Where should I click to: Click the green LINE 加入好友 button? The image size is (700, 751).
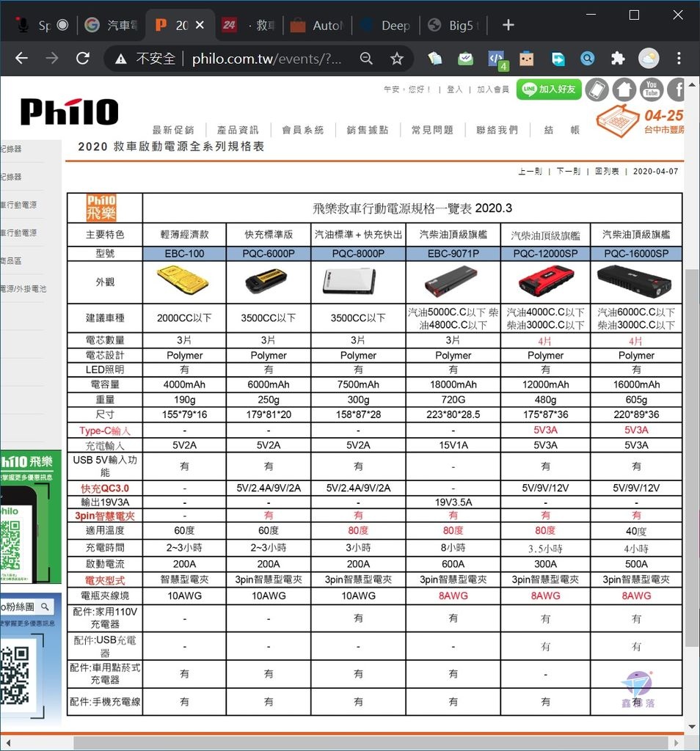[x=549, y=89]
